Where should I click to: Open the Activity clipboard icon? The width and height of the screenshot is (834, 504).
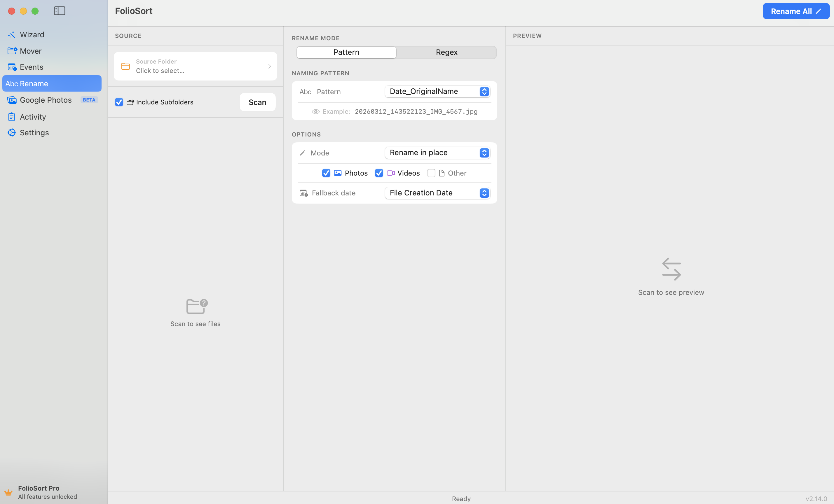point(11,117)
